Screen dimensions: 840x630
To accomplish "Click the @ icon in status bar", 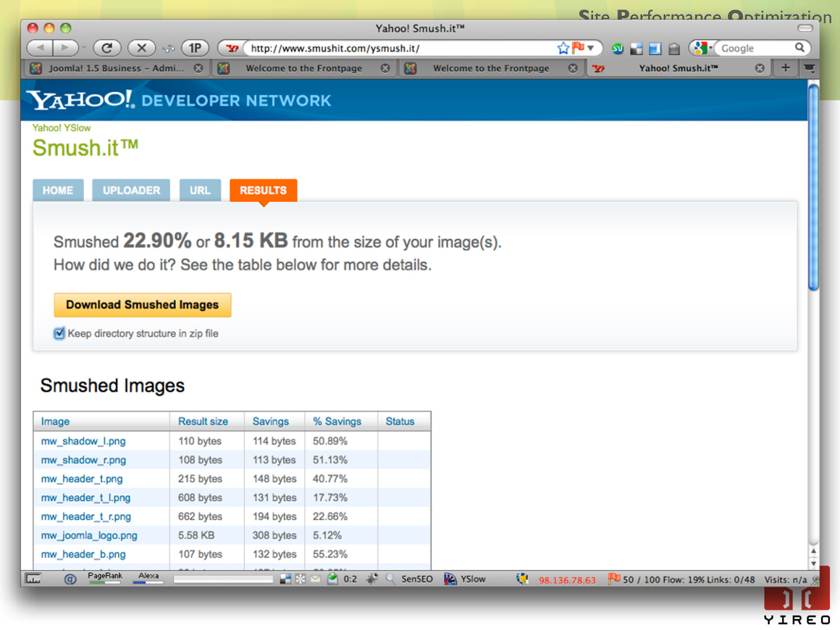I will click(x=70, y=579).
